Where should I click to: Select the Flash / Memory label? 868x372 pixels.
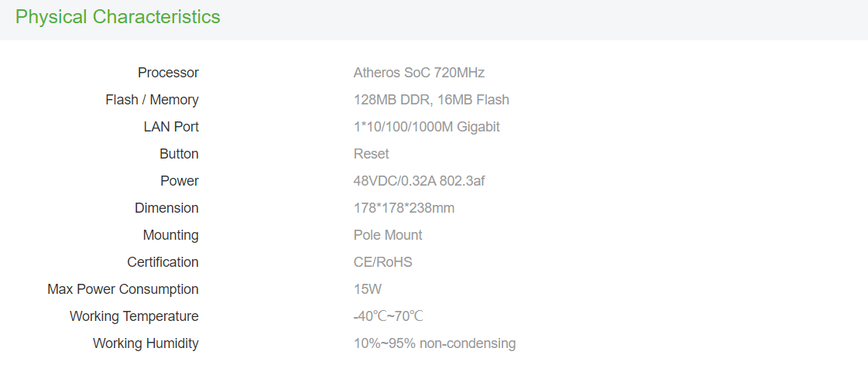tap(153, 100)
